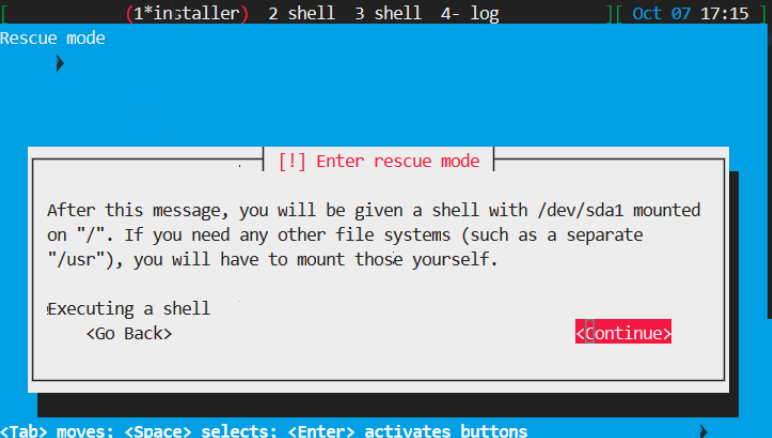Open the 3 shell tab

click(x=388, y=13)
